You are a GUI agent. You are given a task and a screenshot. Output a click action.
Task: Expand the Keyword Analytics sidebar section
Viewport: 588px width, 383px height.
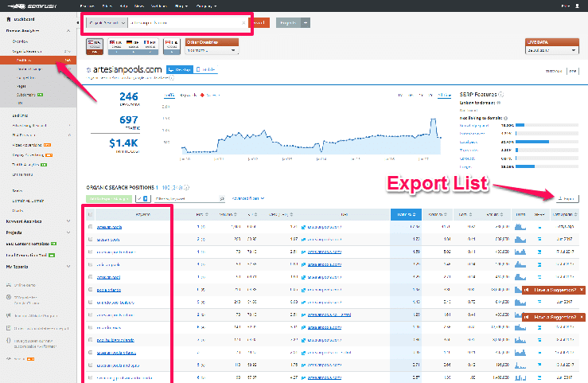pos(68,221)
